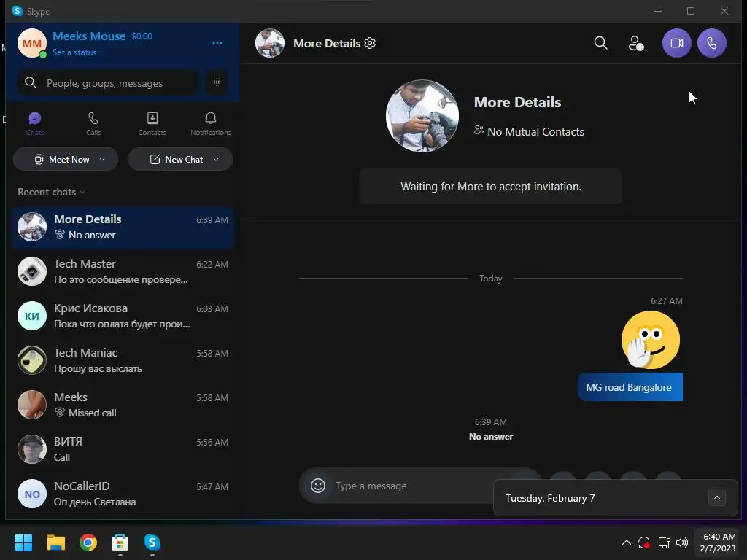The height and width of the screenshot is (560, 747).
Task: Focus the People, groups, messages search field
Action: [109, 82]
